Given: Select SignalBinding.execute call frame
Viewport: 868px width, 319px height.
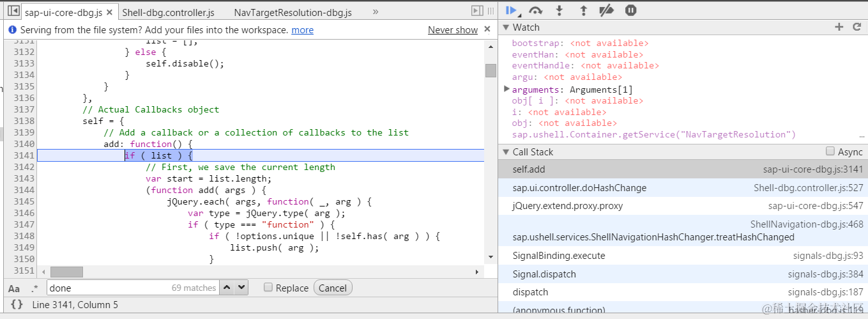Looking at the screenshot, I should [683, 256].
